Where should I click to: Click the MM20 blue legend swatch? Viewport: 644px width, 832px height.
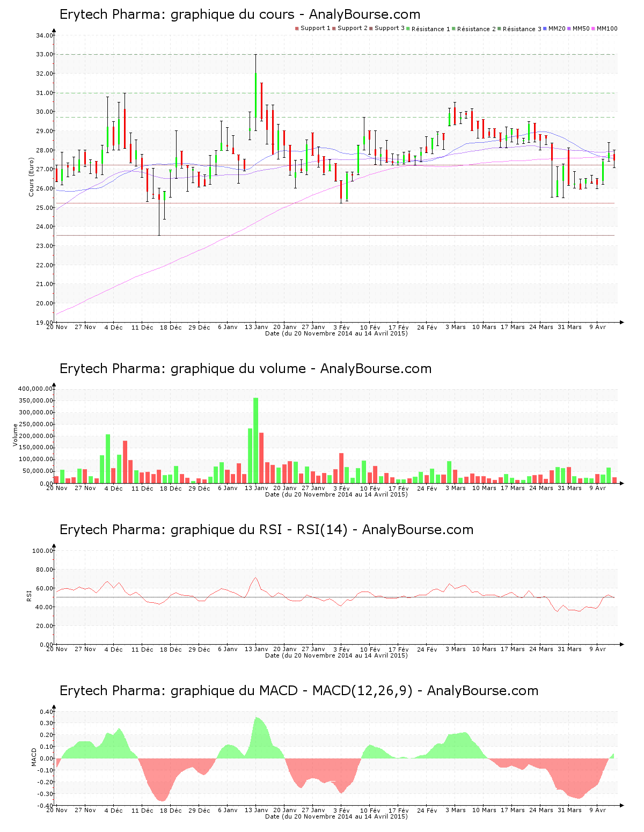coord(545,28)
